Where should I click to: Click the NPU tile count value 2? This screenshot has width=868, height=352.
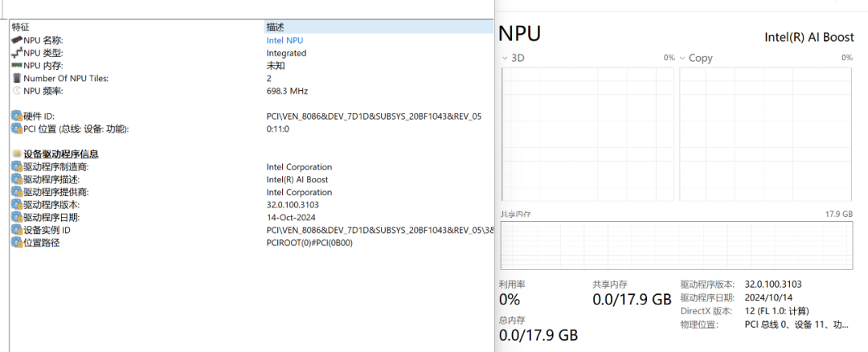[269, 78]
